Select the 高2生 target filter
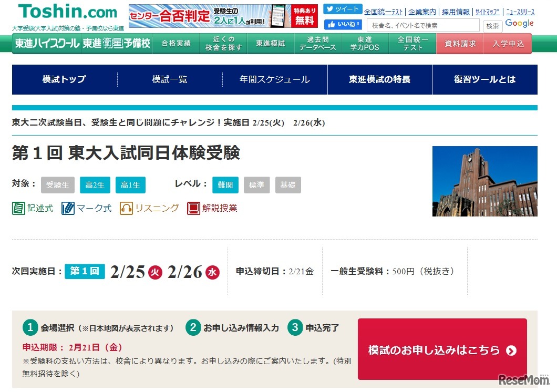This screenshot has height=392, width=557. click(95, 184)
